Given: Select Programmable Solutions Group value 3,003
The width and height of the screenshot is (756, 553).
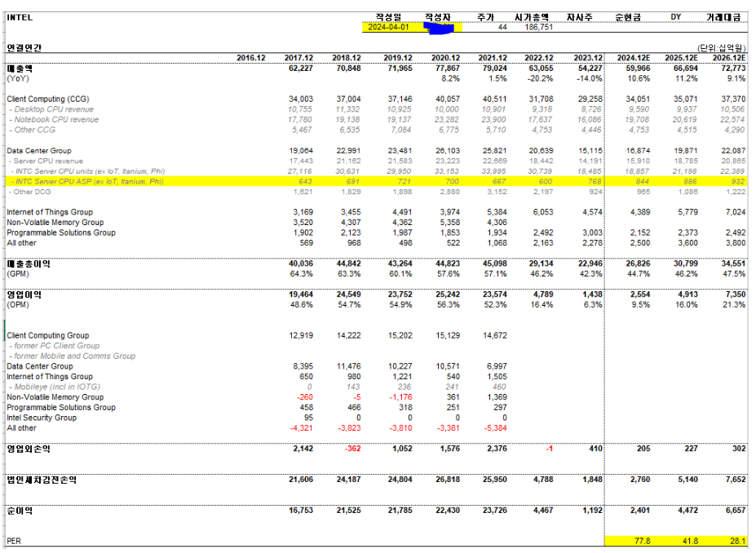Looking at the screenshot, I should (592, 232).
